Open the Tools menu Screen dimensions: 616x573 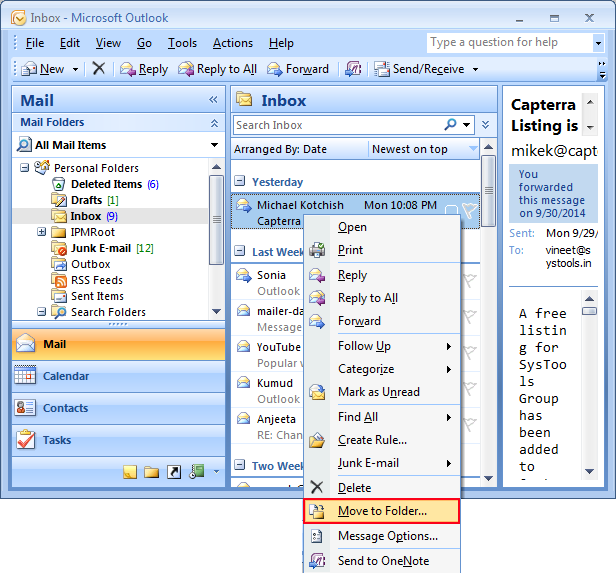182,43
